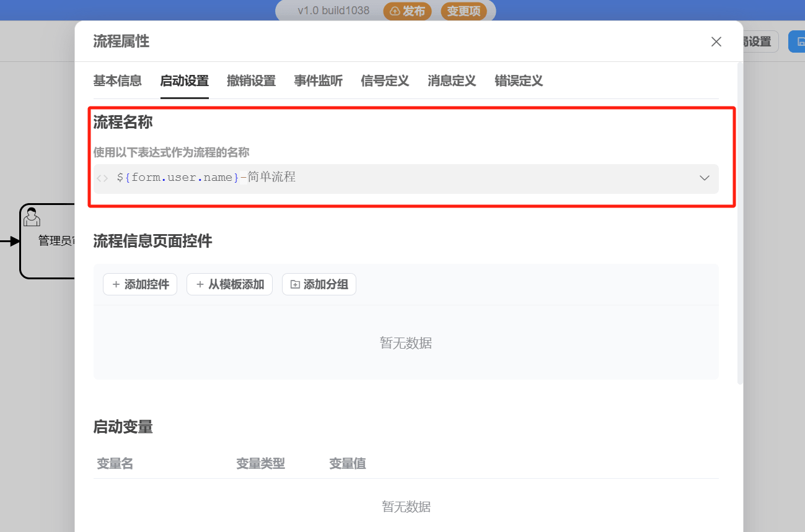Switch to the 基本信息 tab
This screenshot has height=532, width=805.
pyautogui.click(x=117, y=81)
